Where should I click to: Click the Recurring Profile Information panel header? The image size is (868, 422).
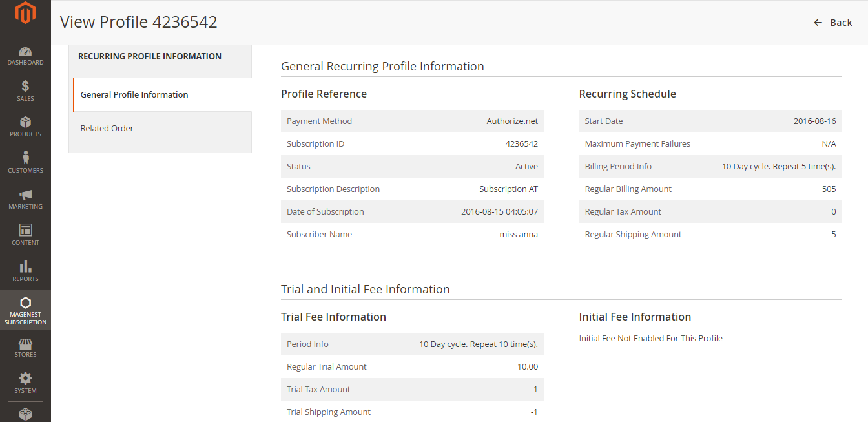tap(150, 56)
